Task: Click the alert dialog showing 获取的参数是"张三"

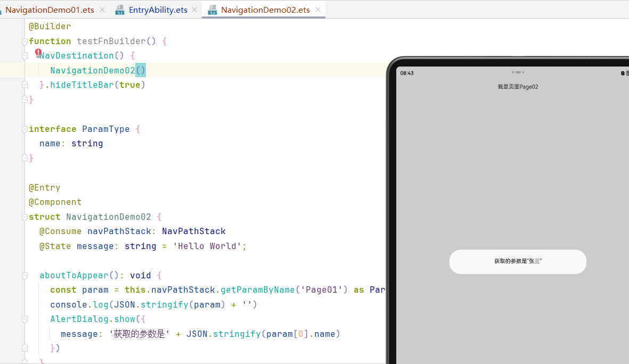Action: [517, 261]
